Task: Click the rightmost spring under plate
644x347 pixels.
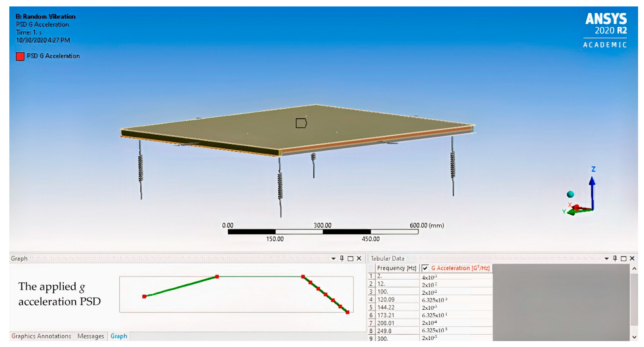Action: [452, 166]
